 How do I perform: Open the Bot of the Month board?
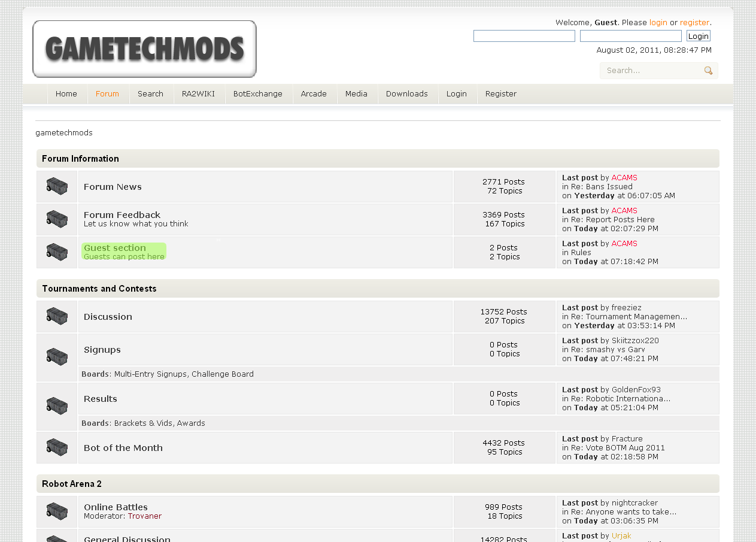coord(123,448)
